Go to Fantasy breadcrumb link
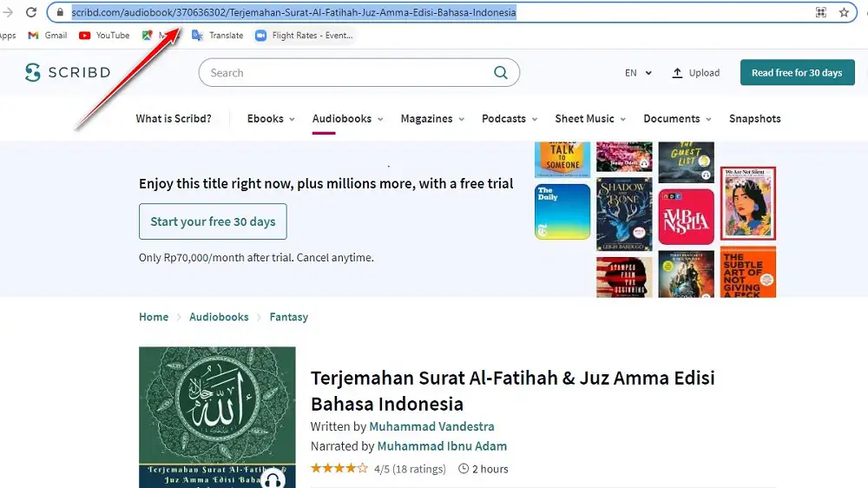868x488 pixels. point(288,317)
